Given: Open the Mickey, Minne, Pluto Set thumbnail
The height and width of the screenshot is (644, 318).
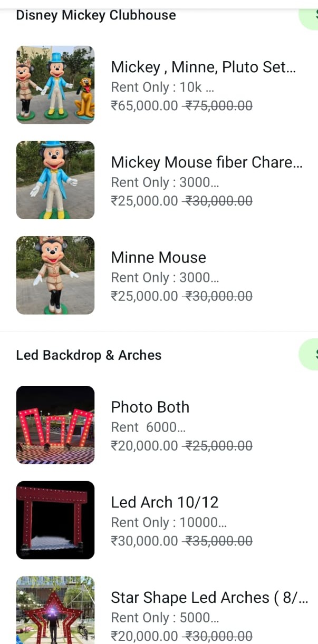Looking at the screenshot, I should [55, 85].
